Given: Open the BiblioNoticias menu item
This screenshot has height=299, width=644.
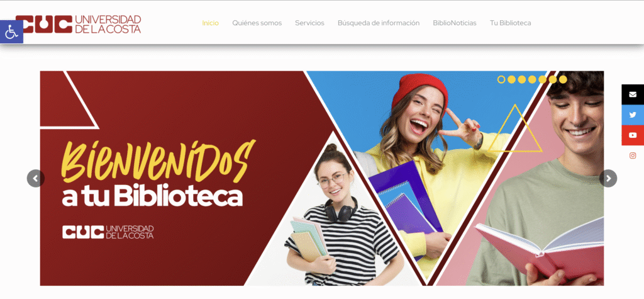Looking at the screenshot, I should 454,23.
